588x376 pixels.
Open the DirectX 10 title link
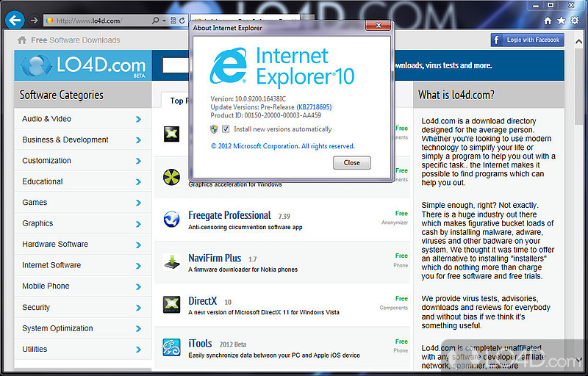[x=203, y=301]
